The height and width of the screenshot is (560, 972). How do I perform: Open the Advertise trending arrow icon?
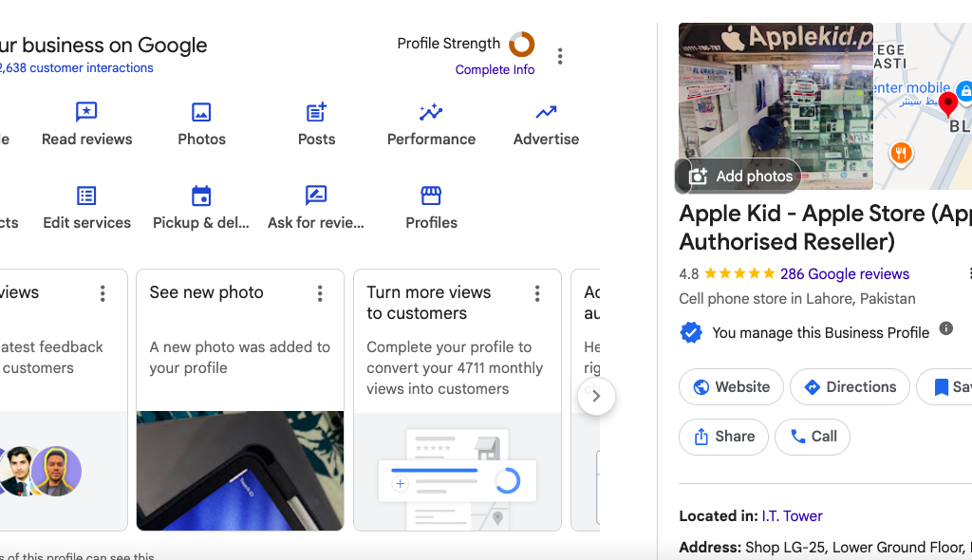pyautogui.click(x=546, y=112)
